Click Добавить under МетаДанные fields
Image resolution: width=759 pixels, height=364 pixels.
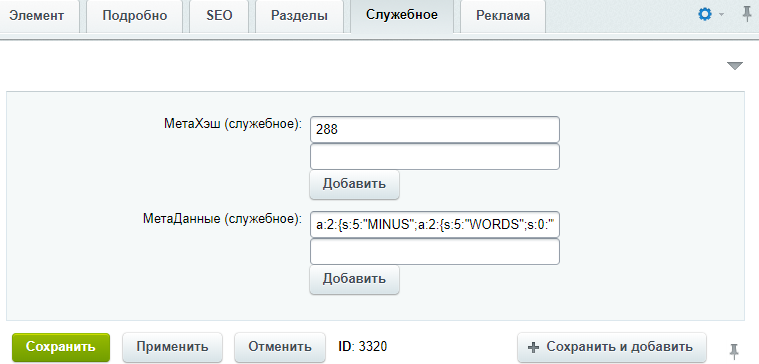point(354,279)
